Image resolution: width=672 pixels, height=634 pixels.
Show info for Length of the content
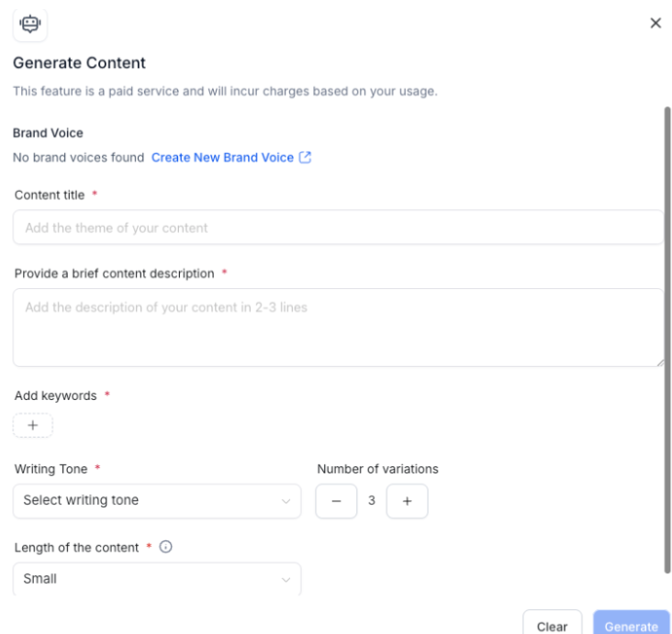[x=165, y=548]
